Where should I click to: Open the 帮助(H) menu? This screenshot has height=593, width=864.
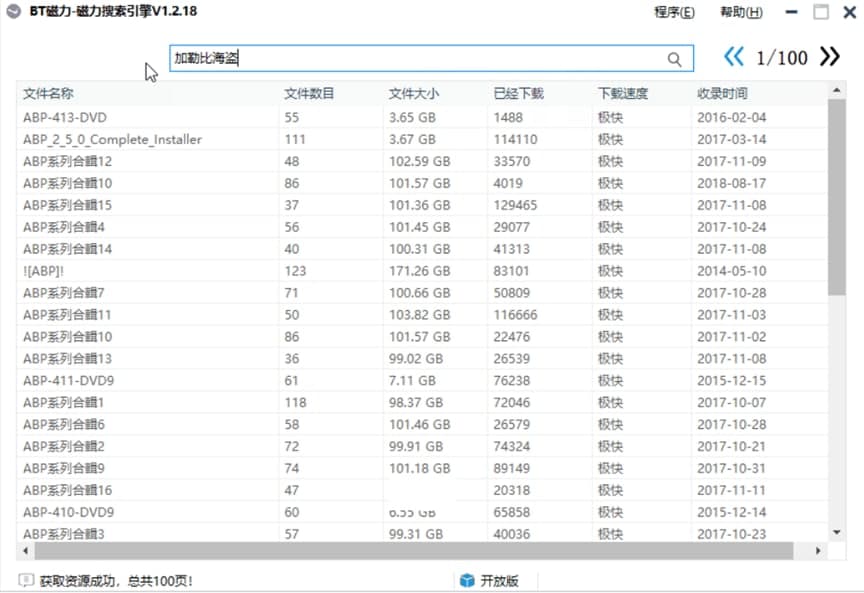coord(741,12)
